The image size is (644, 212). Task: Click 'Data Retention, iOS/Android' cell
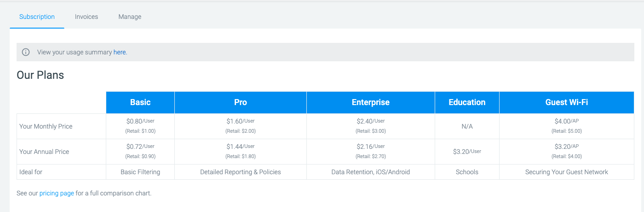coord(371,172)
